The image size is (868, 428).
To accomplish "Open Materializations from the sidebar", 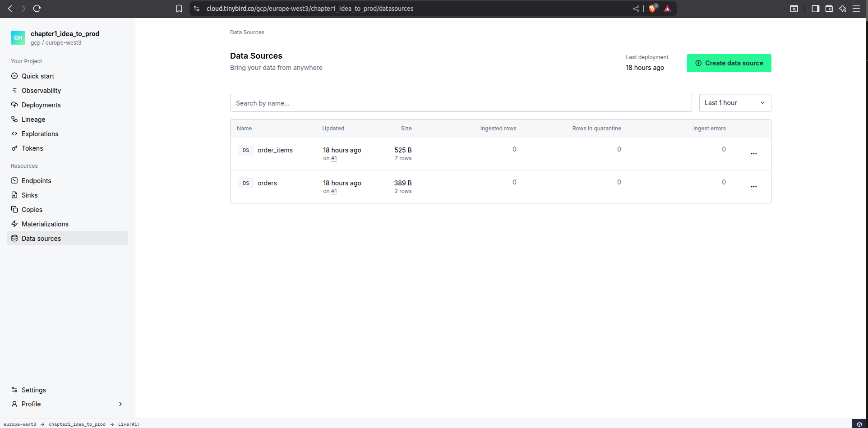I will point(45,224).
